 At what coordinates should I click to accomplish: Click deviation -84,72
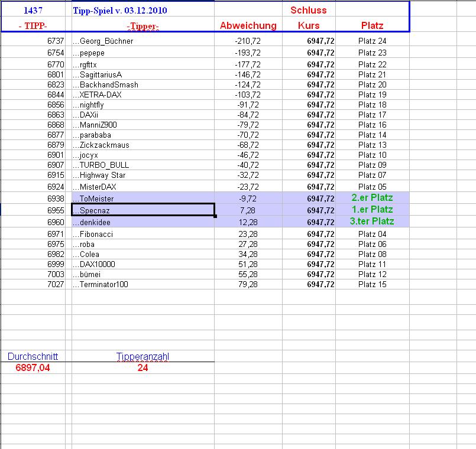tap(248, 115)
